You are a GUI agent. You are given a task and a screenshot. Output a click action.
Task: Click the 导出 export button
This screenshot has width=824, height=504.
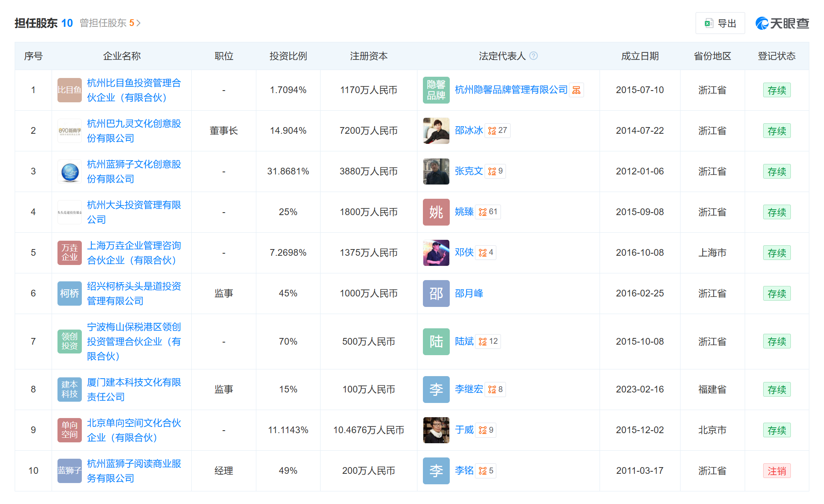pos(720,23)
